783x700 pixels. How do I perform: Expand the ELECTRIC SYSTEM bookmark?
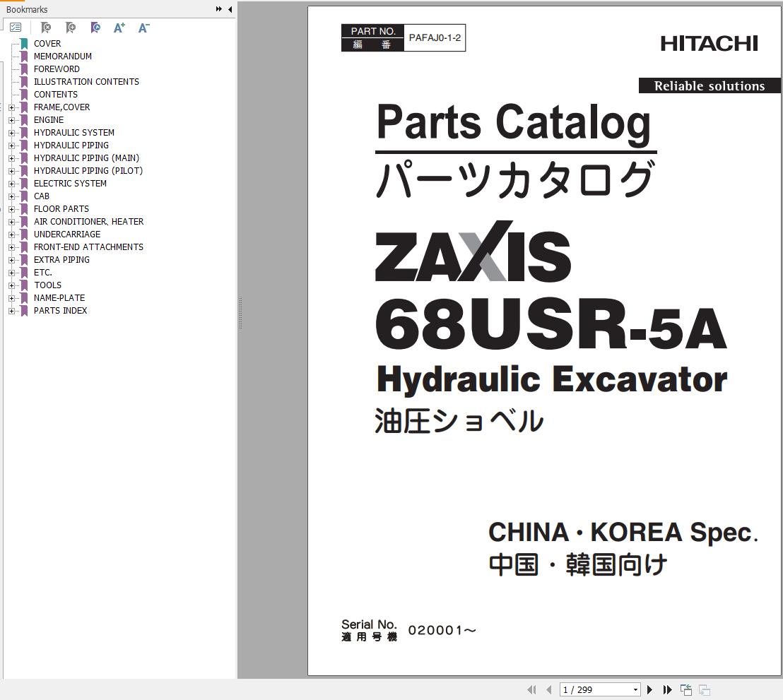11,184
